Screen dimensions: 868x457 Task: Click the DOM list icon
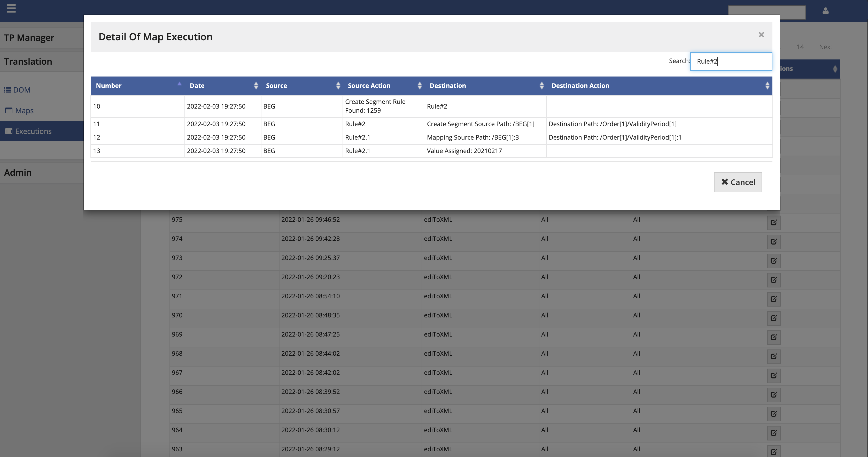click(8, 90)
